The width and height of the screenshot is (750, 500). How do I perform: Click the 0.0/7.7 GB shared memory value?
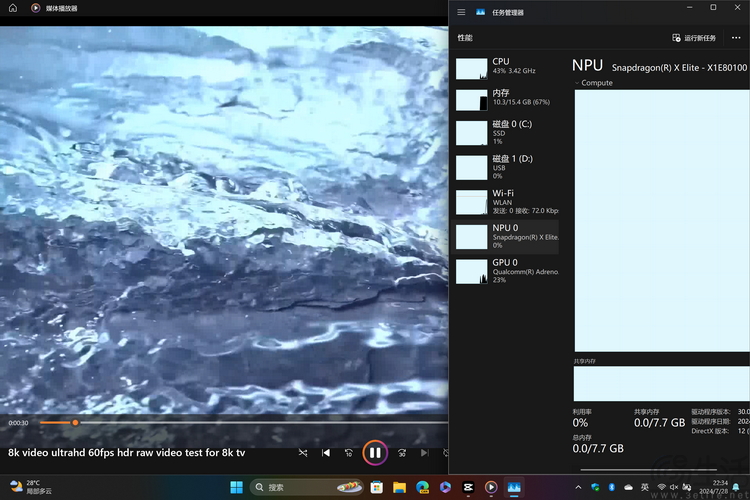[x=660, y=422]
